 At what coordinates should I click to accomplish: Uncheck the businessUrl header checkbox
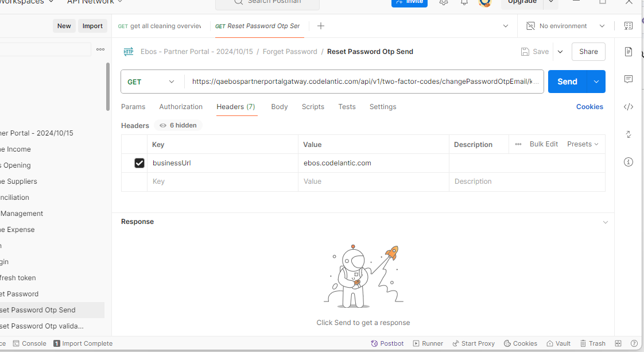click(x=139, y=163)
